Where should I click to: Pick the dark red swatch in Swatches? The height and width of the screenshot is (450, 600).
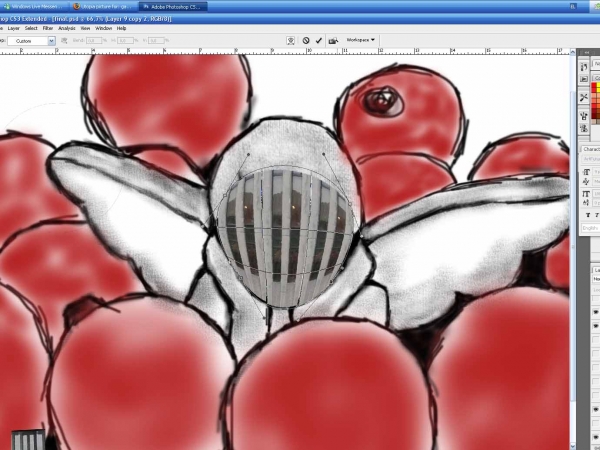(x=594, y=115)
